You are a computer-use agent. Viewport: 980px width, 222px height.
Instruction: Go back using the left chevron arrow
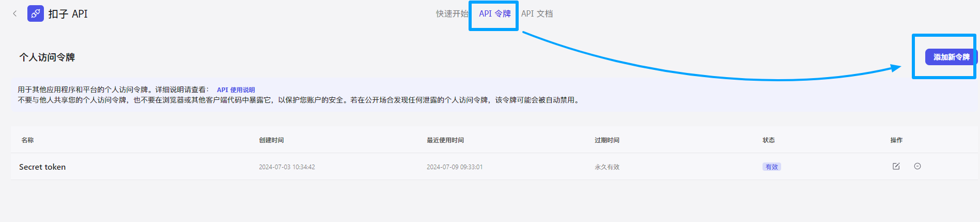click(15, 13)
